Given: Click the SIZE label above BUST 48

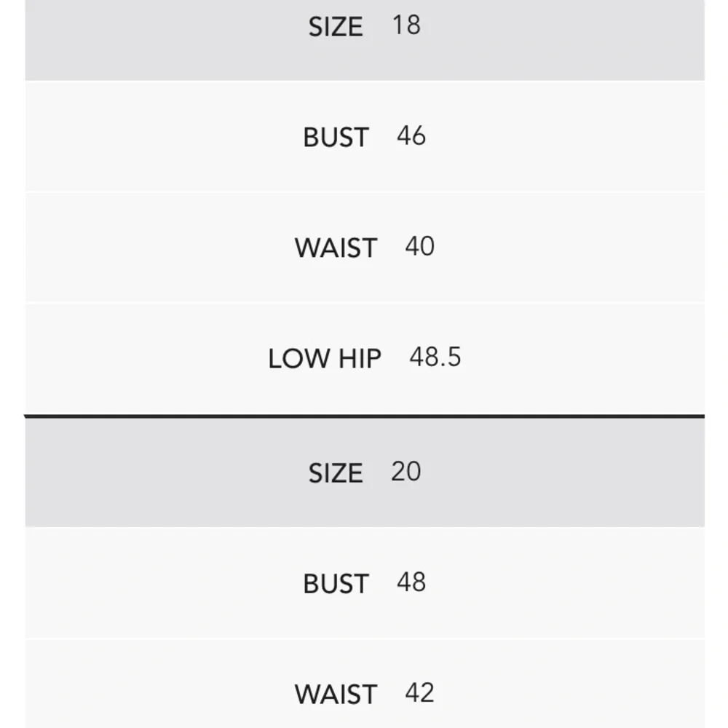Looking at the screenshot, I should (335, 473).
